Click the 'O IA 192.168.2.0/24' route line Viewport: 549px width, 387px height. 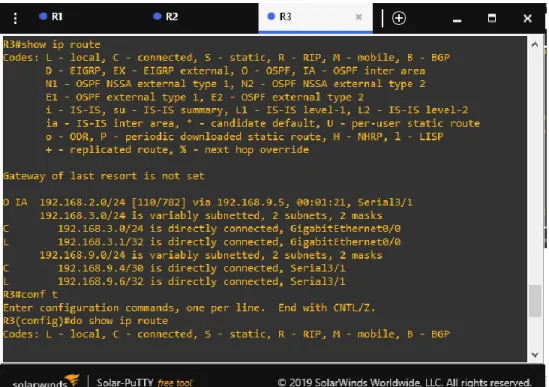point(208,202)
